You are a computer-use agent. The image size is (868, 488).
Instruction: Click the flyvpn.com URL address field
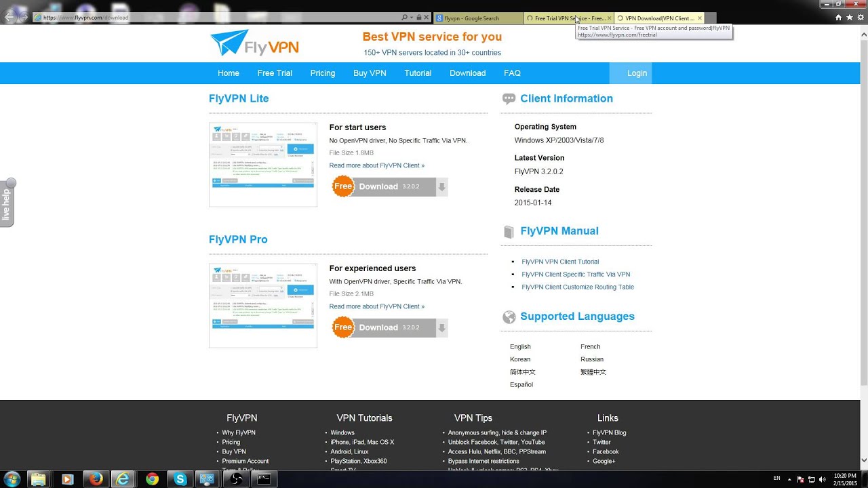pos(217,18)
